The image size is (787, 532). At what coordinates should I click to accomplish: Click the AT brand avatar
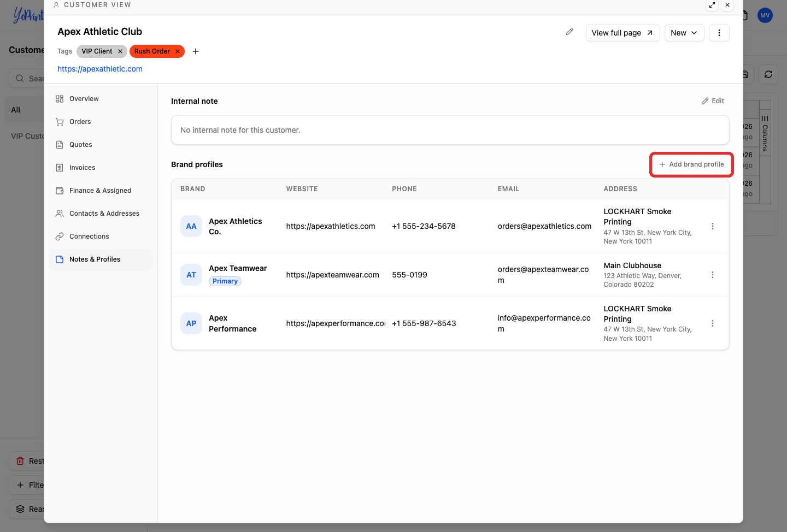click(x=191, y=275)
